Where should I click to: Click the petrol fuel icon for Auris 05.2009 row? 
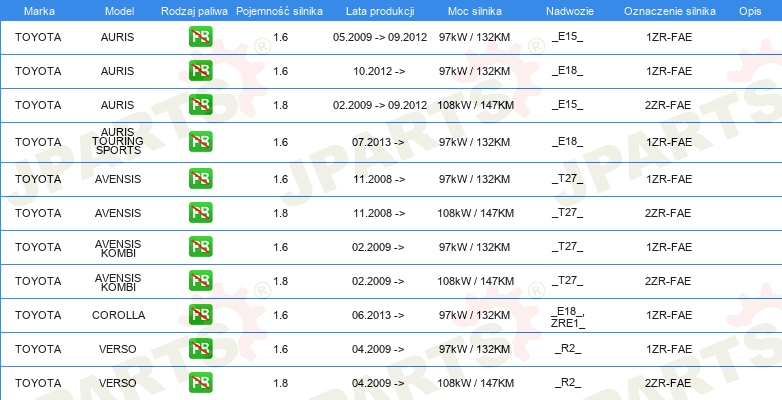(x=200, y=37)
